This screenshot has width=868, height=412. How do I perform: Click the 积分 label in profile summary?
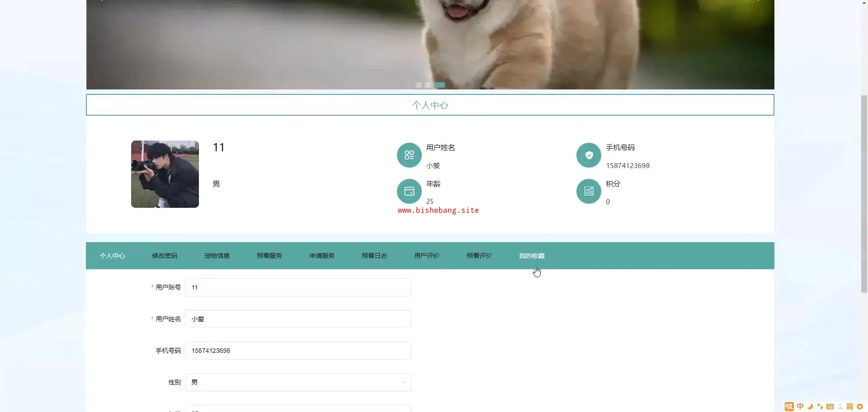613,184
